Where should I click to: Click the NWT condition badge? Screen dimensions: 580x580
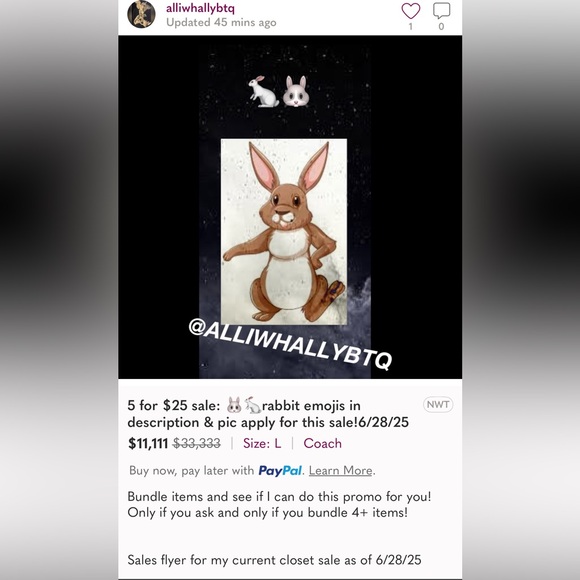click(438, 405)
